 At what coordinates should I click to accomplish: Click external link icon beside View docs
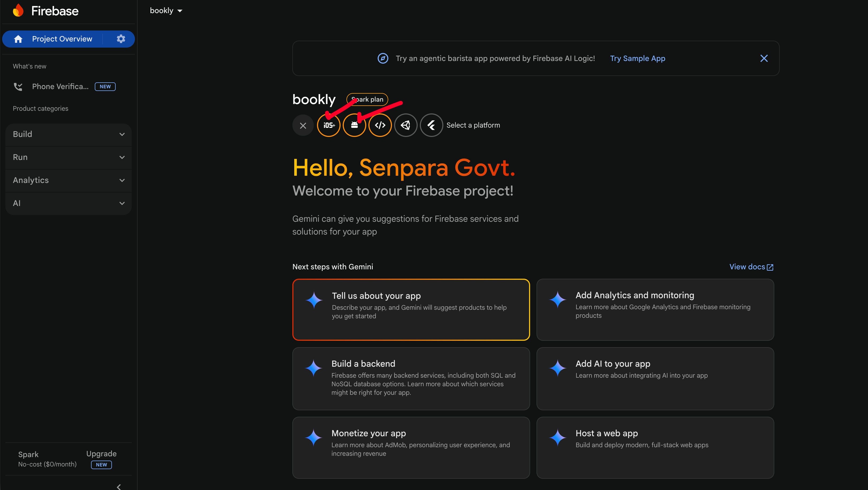pyautogui.click(x=770, y=267)
